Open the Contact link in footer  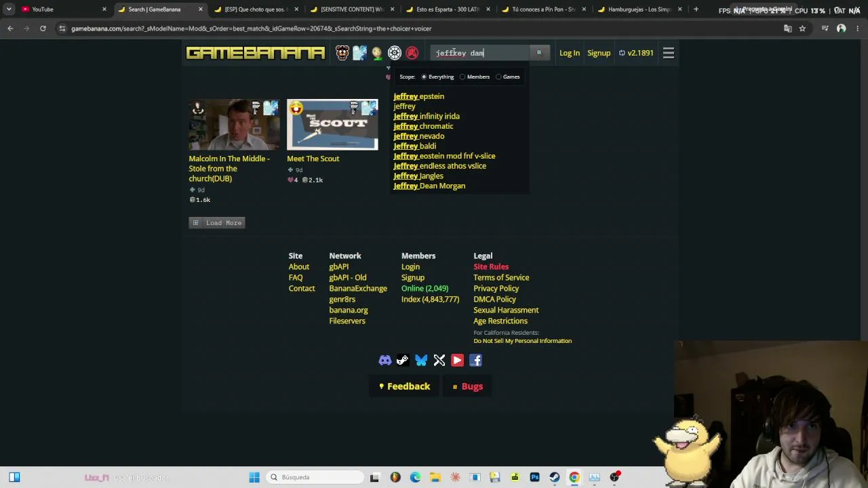(302, 289)
